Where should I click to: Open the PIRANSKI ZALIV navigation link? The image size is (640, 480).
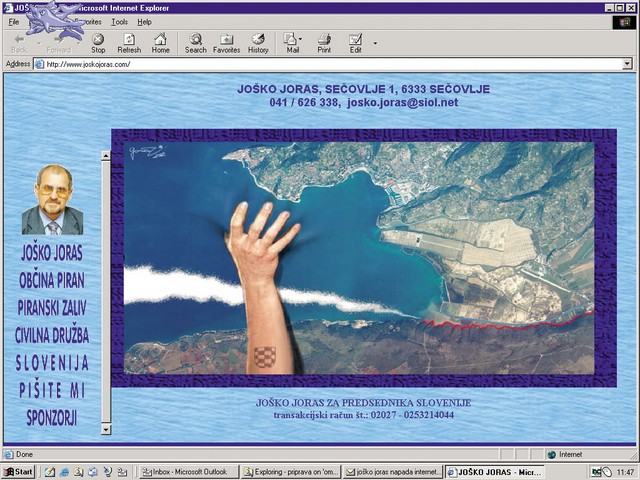(52, 308)
